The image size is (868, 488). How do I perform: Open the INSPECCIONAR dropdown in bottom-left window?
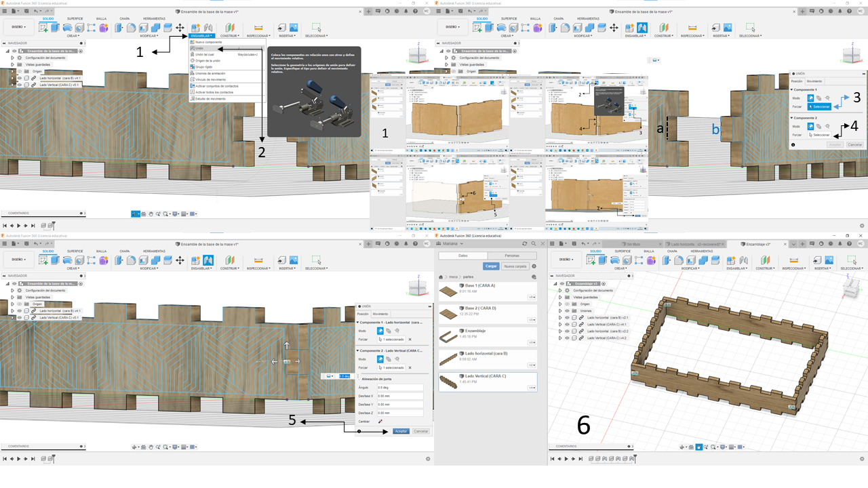coord(258,268)
